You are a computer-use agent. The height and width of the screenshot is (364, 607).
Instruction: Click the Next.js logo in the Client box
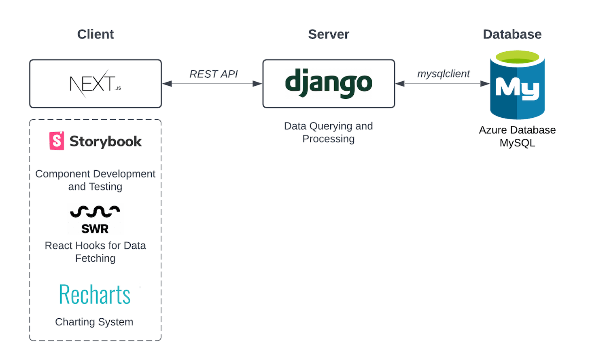pos(96,84)
